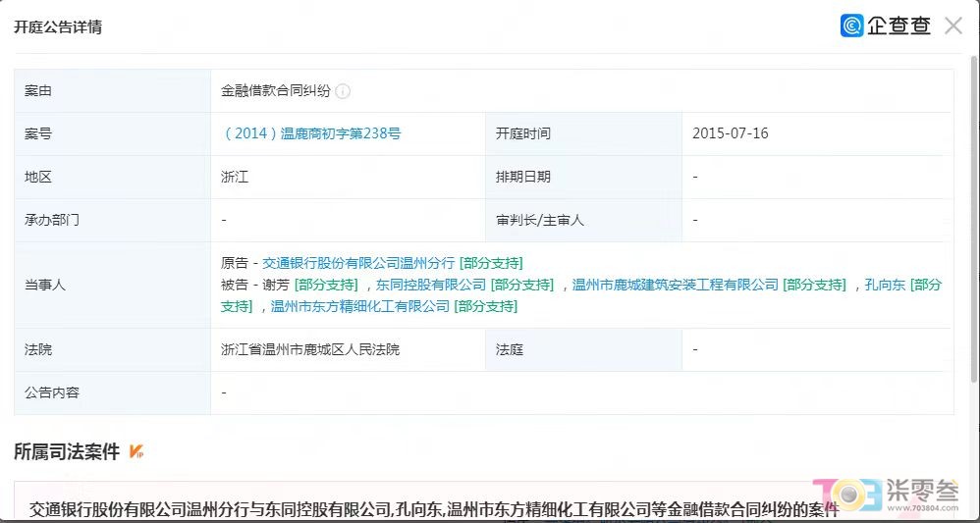Click the info icon beside 金融借款合同纠纷

(x=343, y=91)
